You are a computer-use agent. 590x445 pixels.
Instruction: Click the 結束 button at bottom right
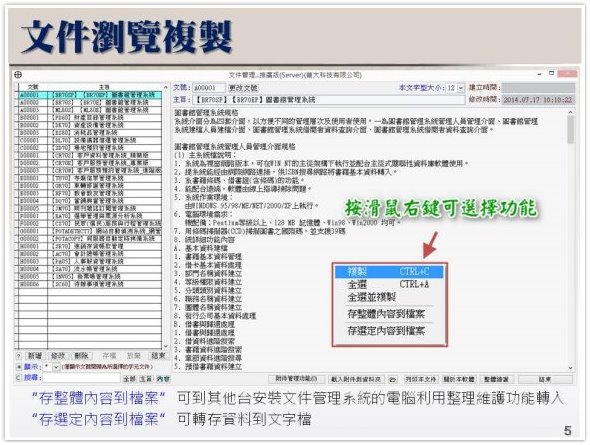545,379
